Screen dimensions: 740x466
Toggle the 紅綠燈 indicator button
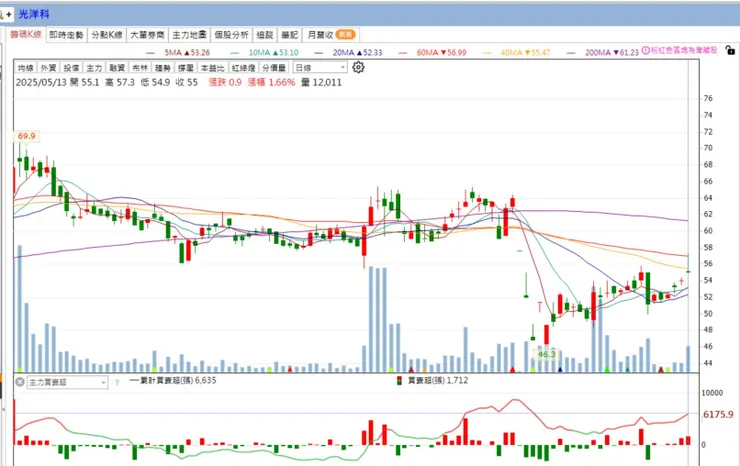coord(244,68)
